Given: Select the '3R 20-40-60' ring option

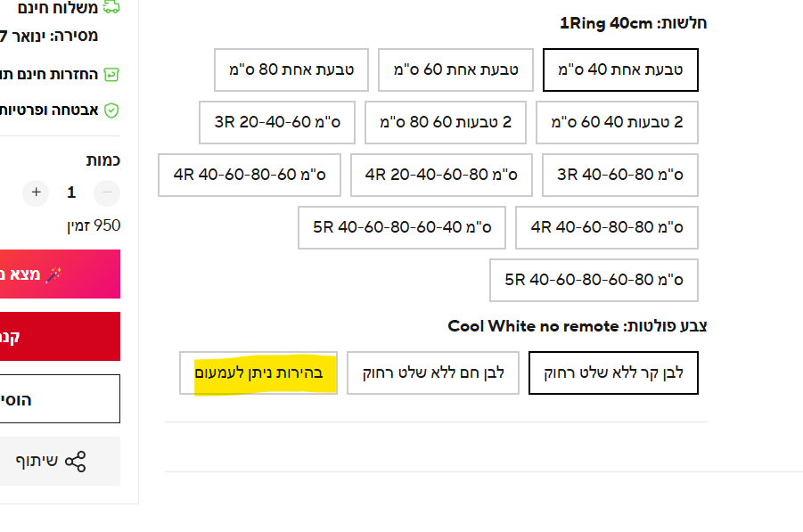Looking at the screenshot, I should click(277, 123).
